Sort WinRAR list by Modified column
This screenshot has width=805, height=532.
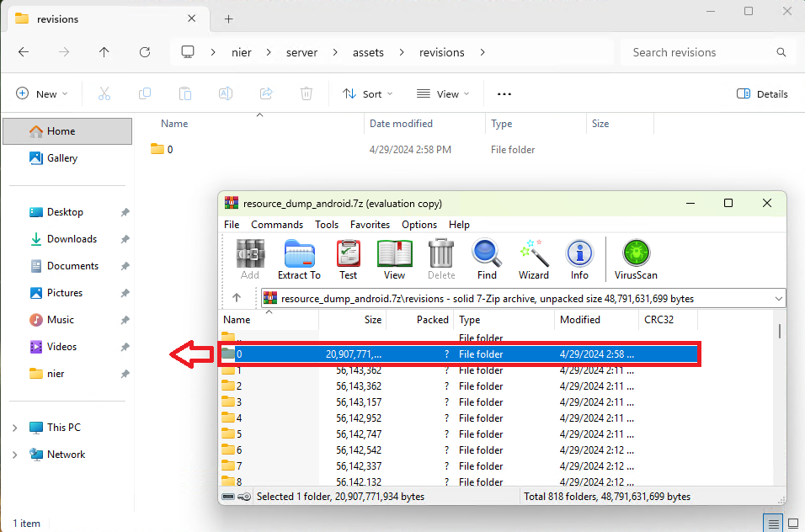596,320
